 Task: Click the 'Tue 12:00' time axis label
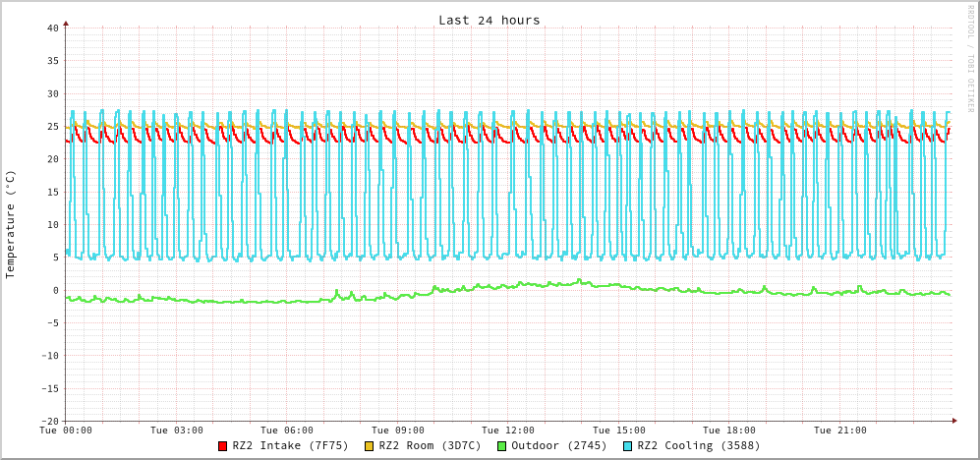508,431
